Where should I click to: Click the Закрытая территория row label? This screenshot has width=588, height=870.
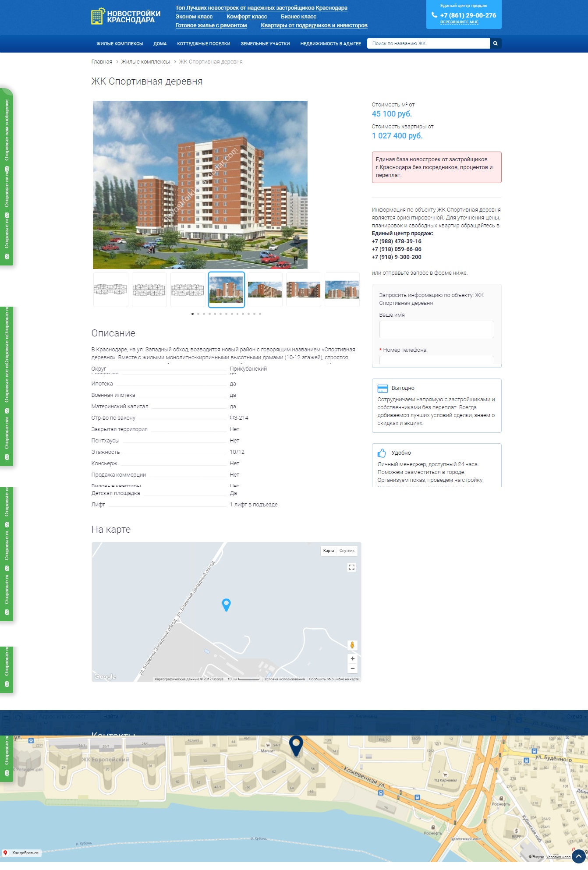pyautogui.click(x=119, y=429)
